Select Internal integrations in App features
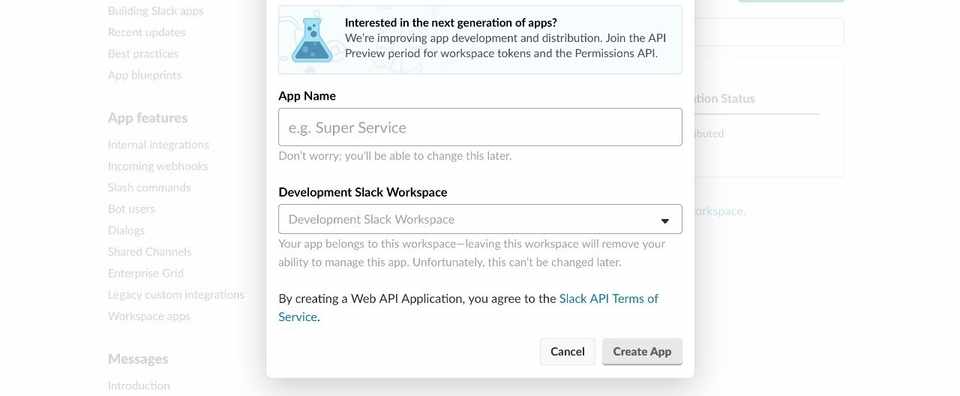The width and height of the screenshot is (960, 396). coord(158,145)
